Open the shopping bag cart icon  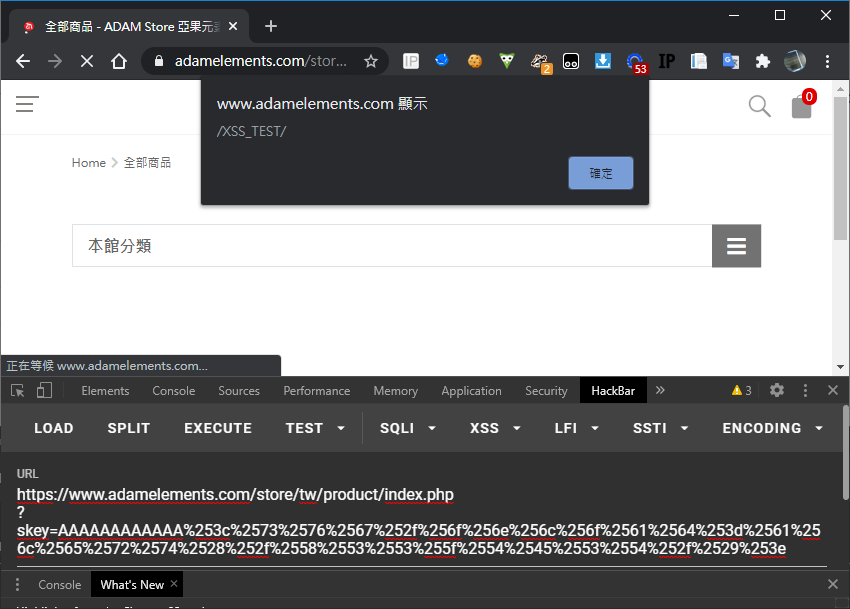click(x=803, y=104)
